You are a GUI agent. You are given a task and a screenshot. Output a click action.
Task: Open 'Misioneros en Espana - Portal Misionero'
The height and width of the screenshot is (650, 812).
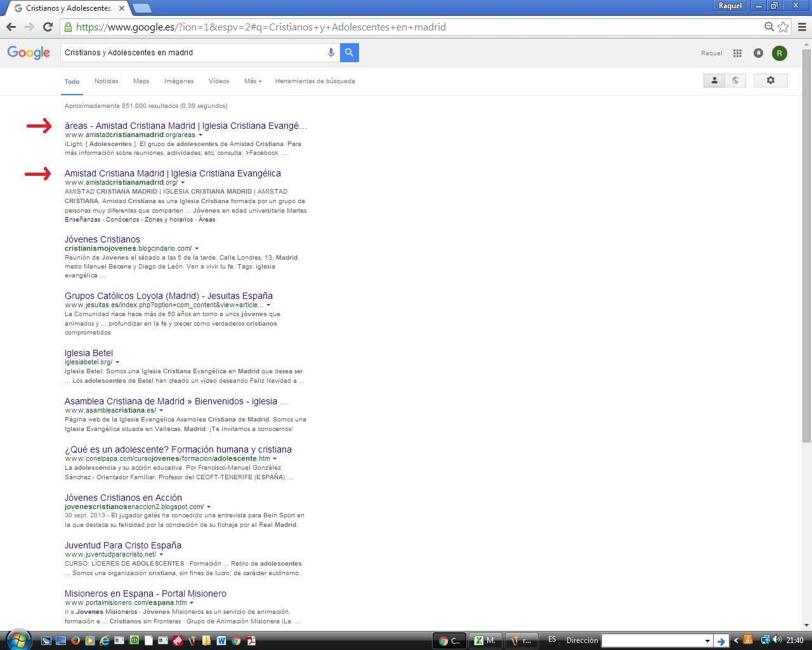coord(145,594)
